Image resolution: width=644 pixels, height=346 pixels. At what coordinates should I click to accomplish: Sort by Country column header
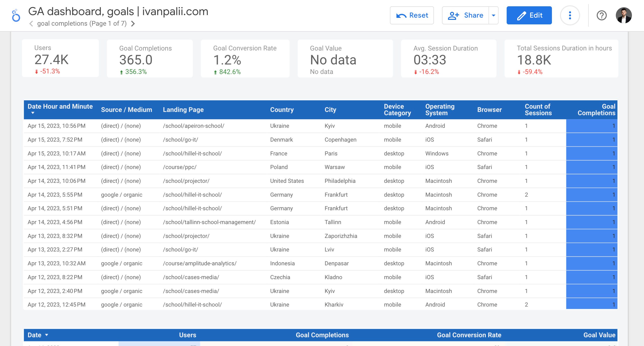click(282, 110)
